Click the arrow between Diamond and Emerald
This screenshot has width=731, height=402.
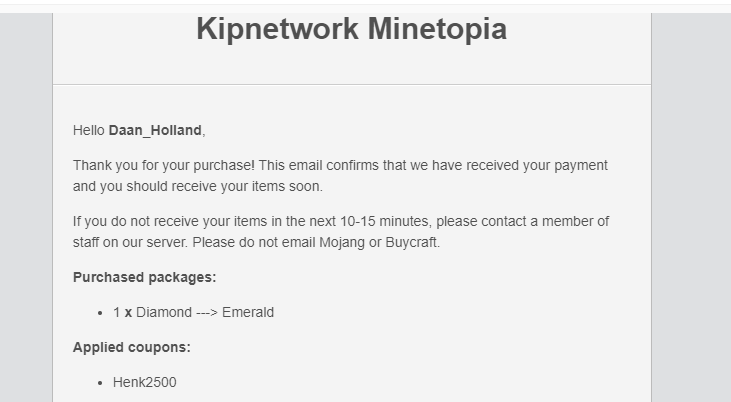tap(207, 312)
